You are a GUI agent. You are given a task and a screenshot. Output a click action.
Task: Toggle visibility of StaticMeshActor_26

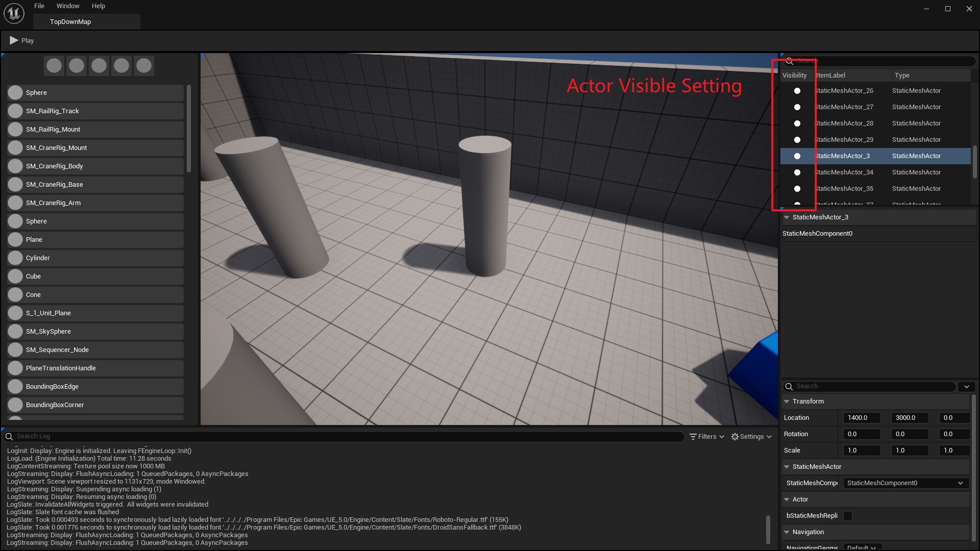[797, 91]
